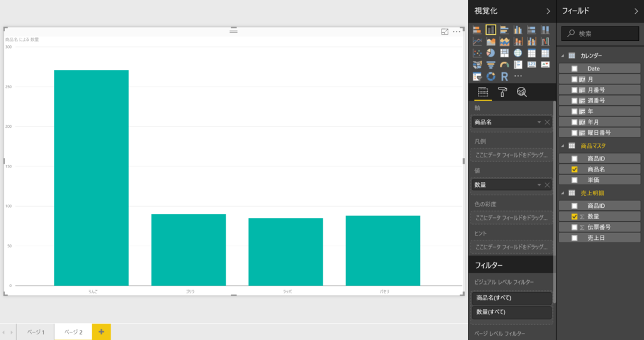Viewport: 644px width, 340px height.
Task: Switch to the Fields well tab
Action: pos(483,92)
